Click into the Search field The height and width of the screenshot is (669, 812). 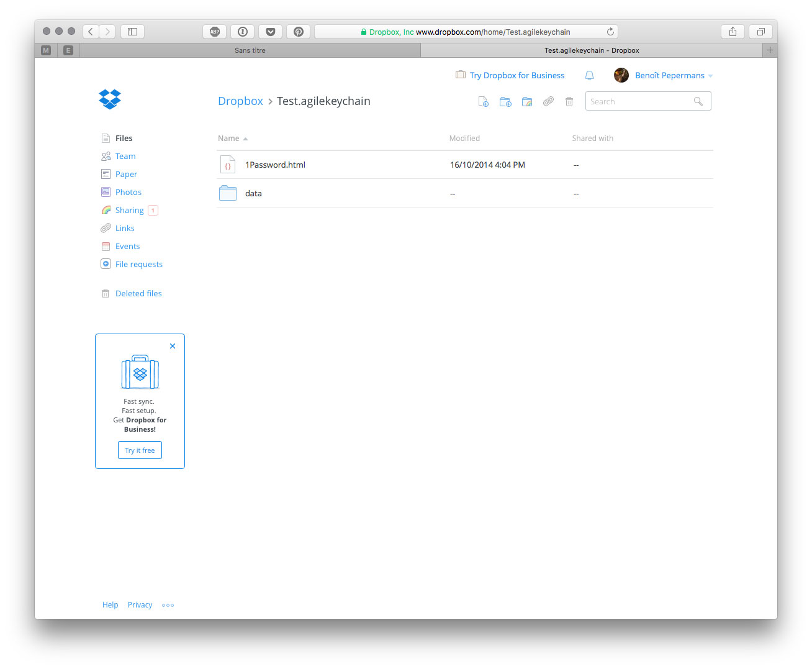[x=648, y=101]
